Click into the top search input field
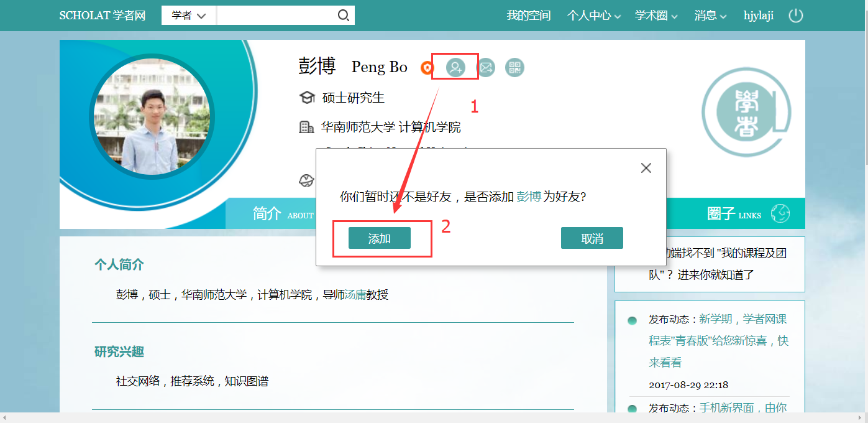 pyautogui.click(x=276, y=16)
